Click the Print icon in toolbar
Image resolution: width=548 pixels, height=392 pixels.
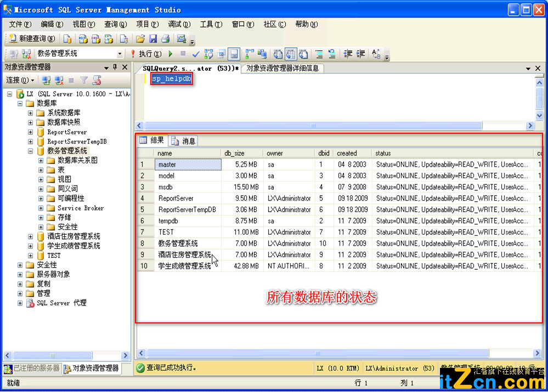[x=165, y=38]
